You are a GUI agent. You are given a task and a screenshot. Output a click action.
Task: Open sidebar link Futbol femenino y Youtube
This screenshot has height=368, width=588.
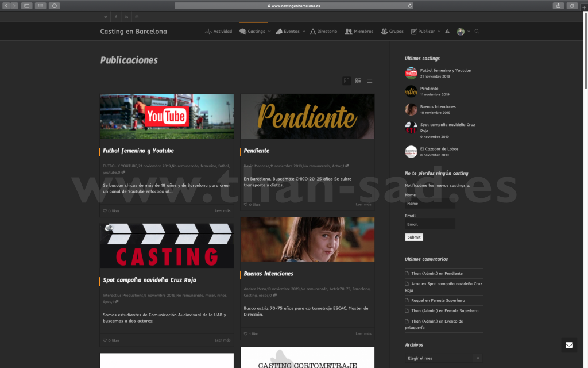tap(446, 71)
